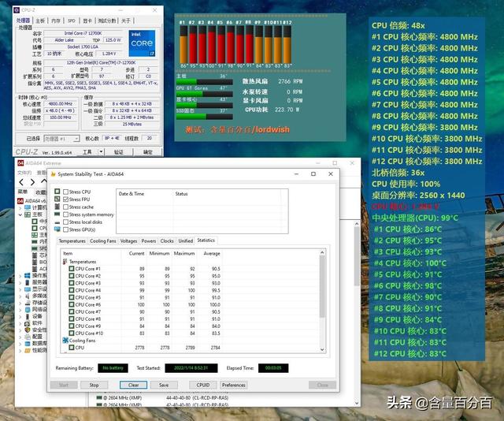Click the Intel Core i7 logo in CPU-Z
Image resolution: width=504 pixels, height=421 pixels.
click(142, 43)
